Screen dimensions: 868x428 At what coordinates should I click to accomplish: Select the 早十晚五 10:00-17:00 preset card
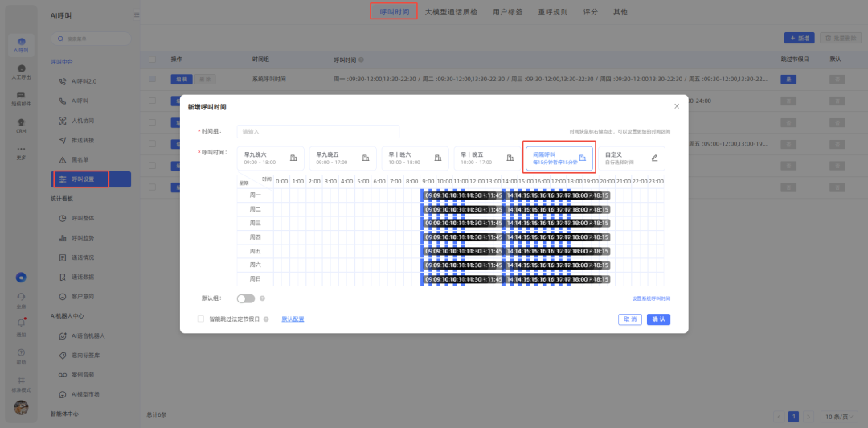[x=488, y=158]
